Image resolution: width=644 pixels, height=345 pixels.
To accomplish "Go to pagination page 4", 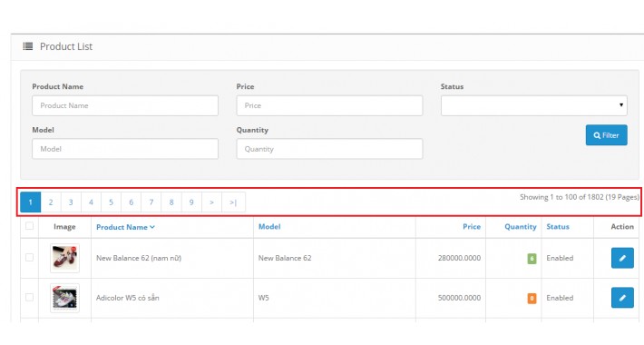I will tap(91, 202).
